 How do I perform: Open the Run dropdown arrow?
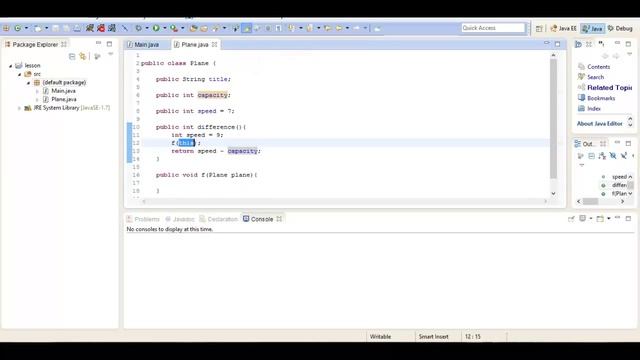[x=164, y=28]
